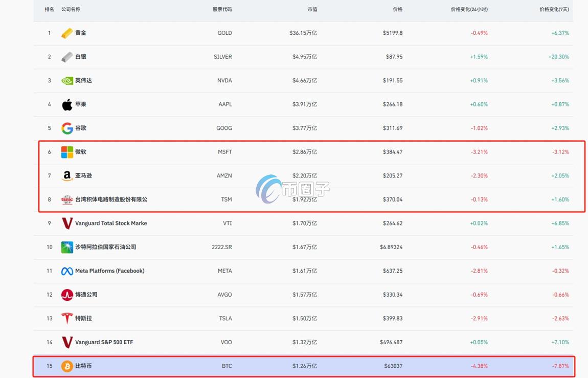The image size is (588, 378).
Task: Click the Microsoft logo icon
Action: click(x=67, y=152)
